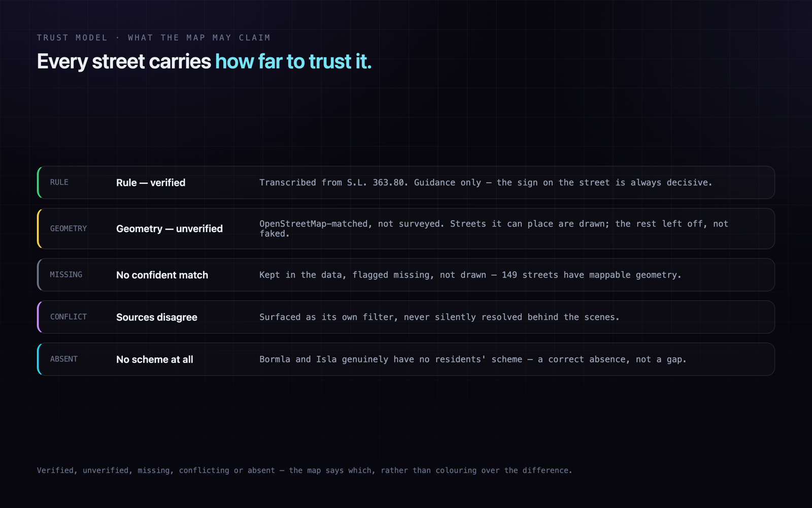Click the 'how far to trust it.' headline
This screenshot has height=508, width=812.
click(293, 61)
